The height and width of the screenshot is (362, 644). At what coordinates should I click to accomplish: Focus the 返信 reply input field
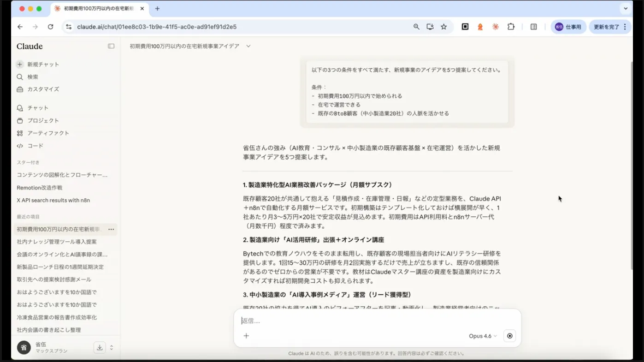coord(378,321)
